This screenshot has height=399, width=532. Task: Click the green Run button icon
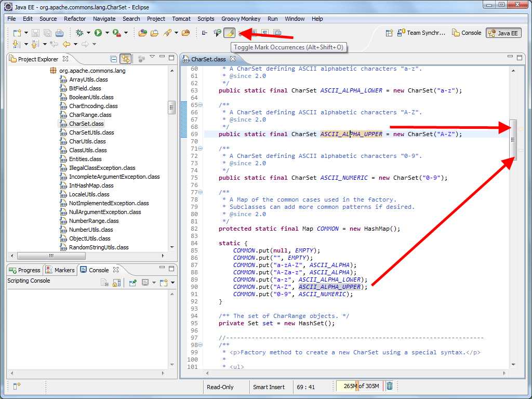click(98, 33)
